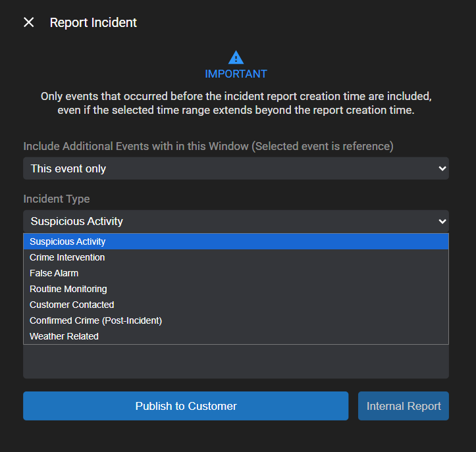
Task: Click the IMPORTANT heading text
Action: 236,74
